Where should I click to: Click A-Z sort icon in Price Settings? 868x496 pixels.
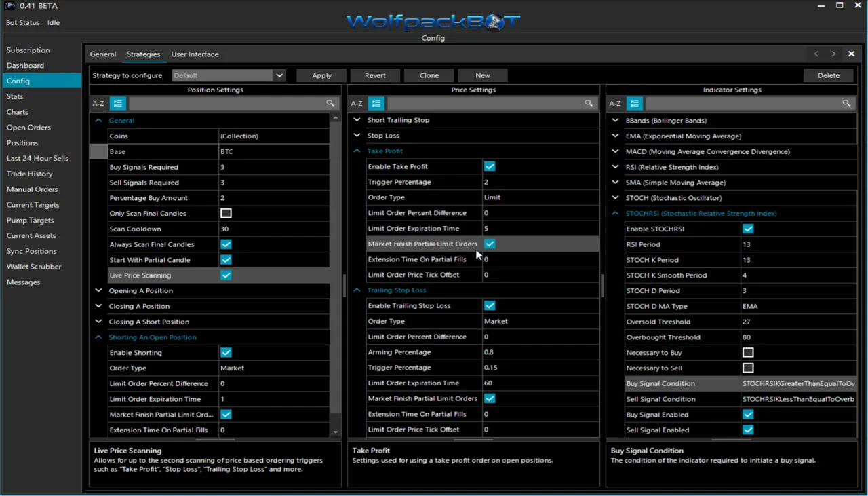coord(357,103)
